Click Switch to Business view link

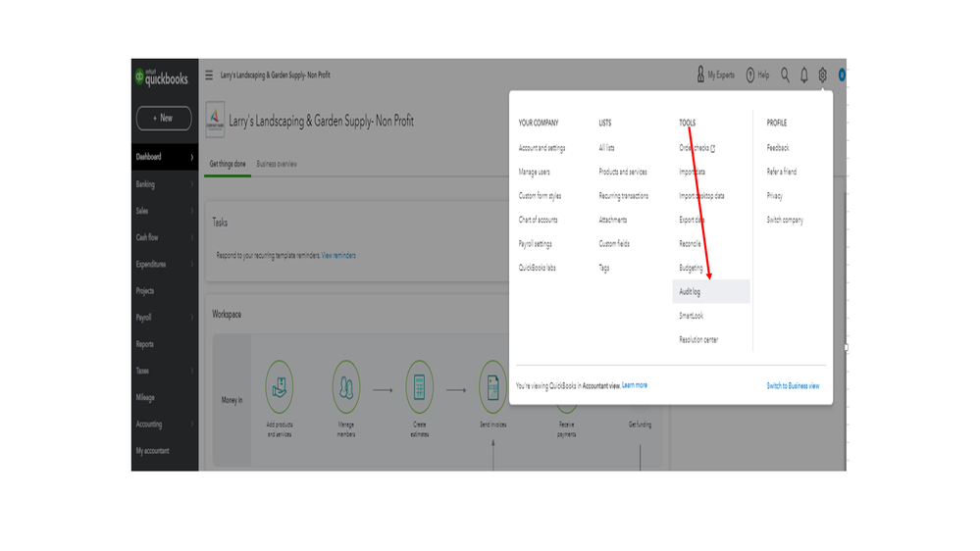click(794, 386)
